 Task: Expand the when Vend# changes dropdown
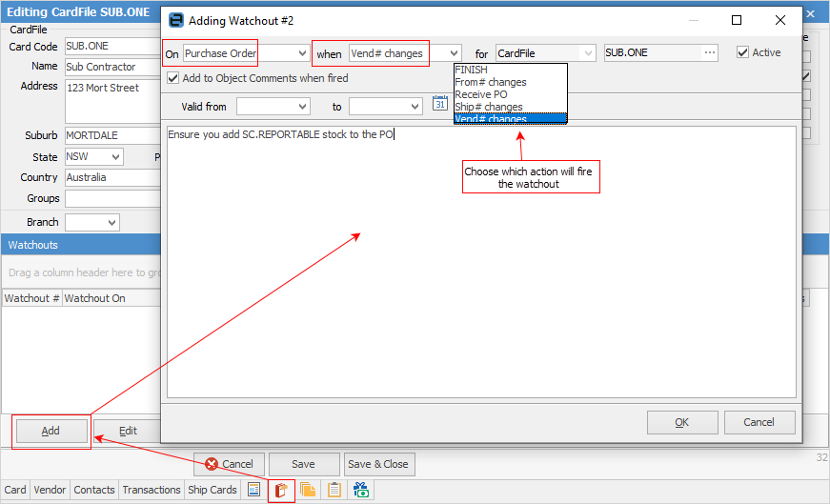(455, 53)
